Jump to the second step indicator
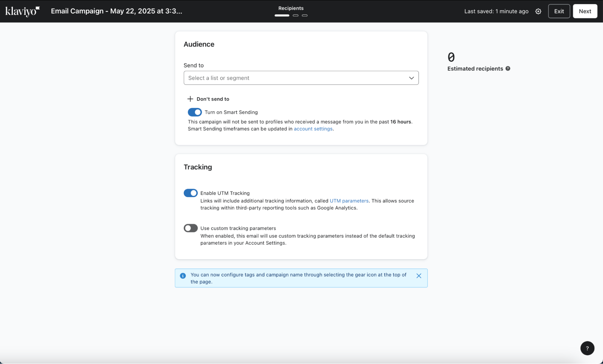This screenshot has width=603, height=364. click(296, 15)
